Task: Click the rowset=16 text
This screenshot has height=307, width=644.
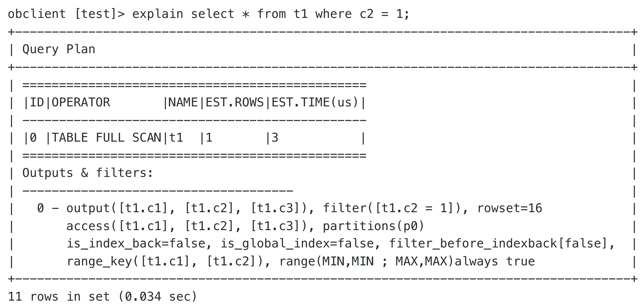Action: point(510,208)
